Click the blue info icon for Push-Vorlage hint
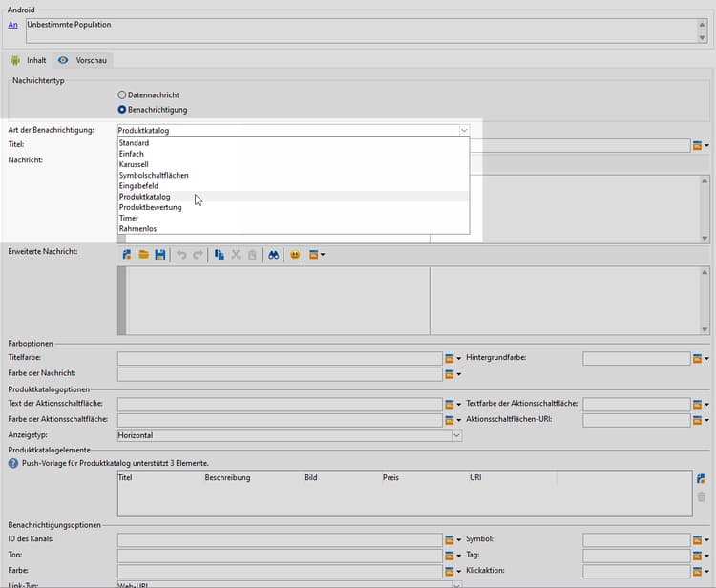The image size is (716, 588). [13, 463]
